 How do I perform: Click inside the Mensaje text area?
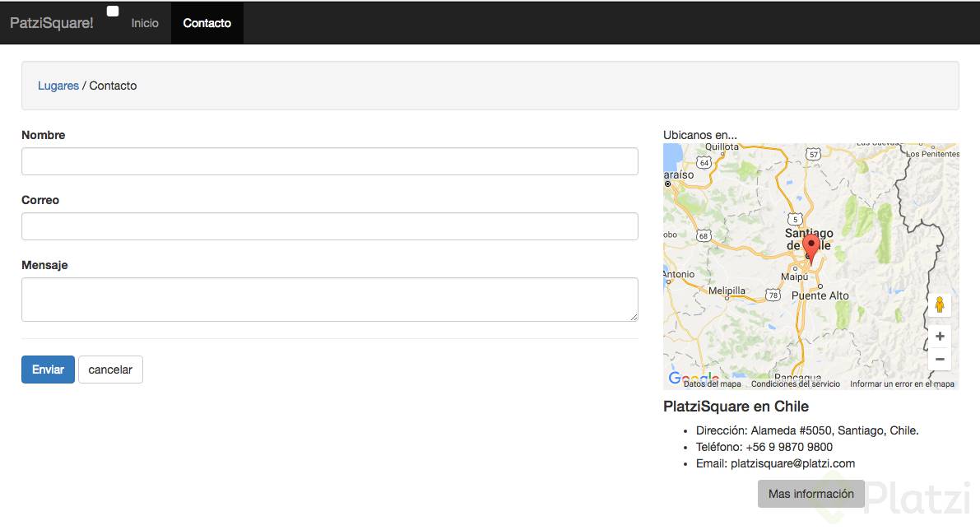(329, 300)
